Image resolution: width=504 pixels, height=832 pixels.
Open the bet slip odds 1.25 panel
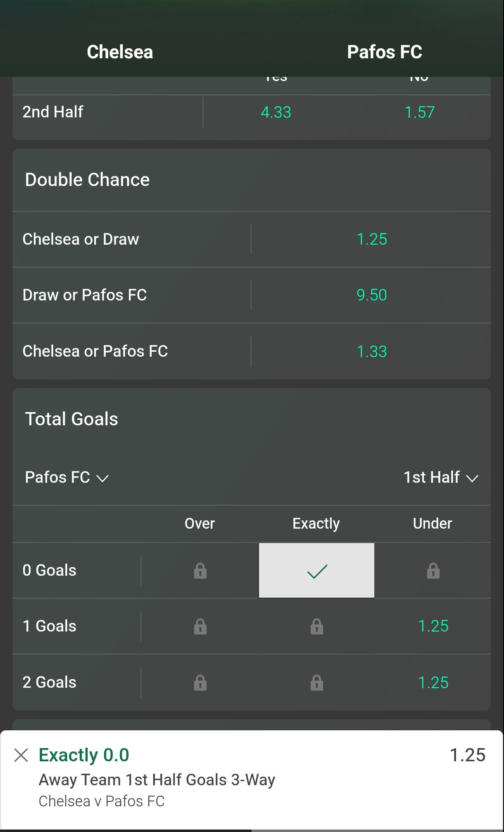467,755
